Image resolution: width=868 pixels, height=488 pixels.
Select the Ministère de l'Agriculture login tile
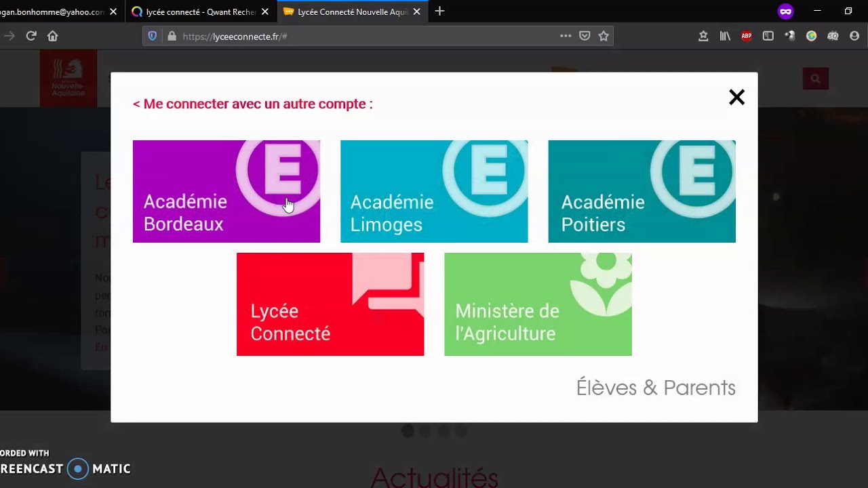coord(538,304)
